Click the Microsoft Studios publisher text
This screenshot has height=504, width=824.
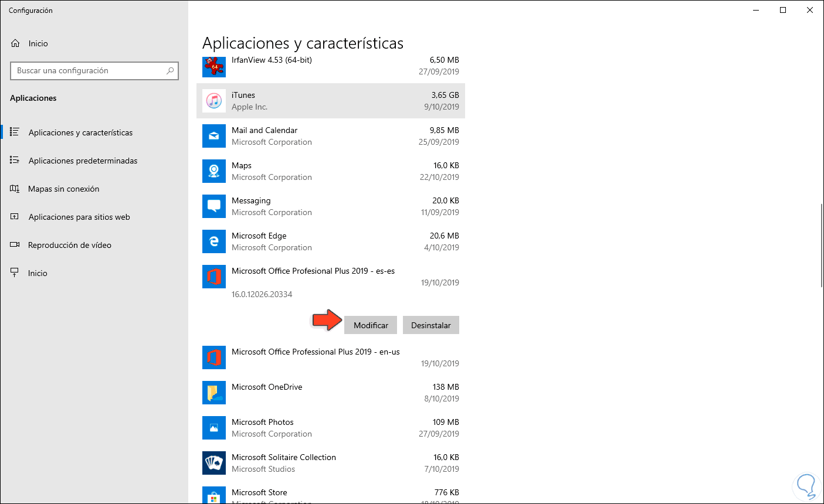tap(263, 469)
